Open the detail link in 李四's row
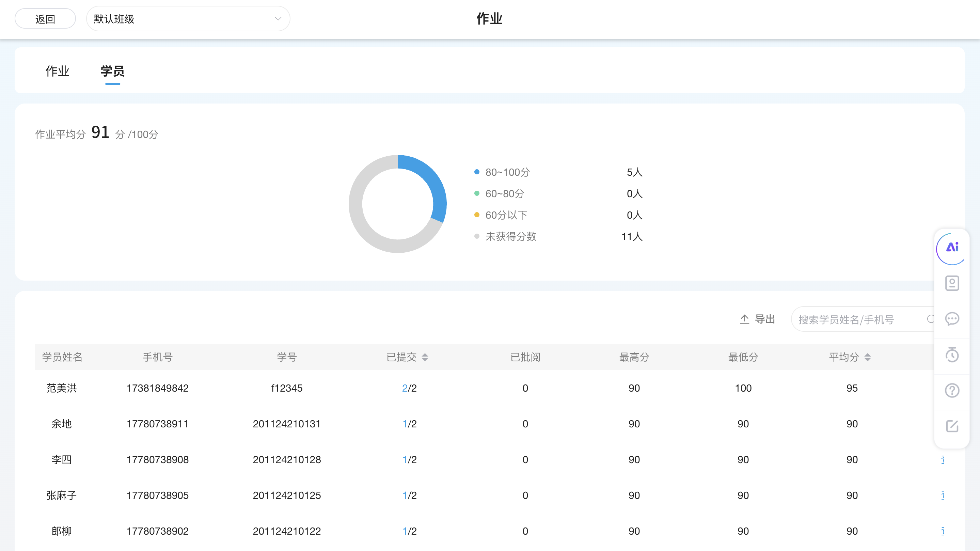980x551 pixels. [x=943, y=460]
